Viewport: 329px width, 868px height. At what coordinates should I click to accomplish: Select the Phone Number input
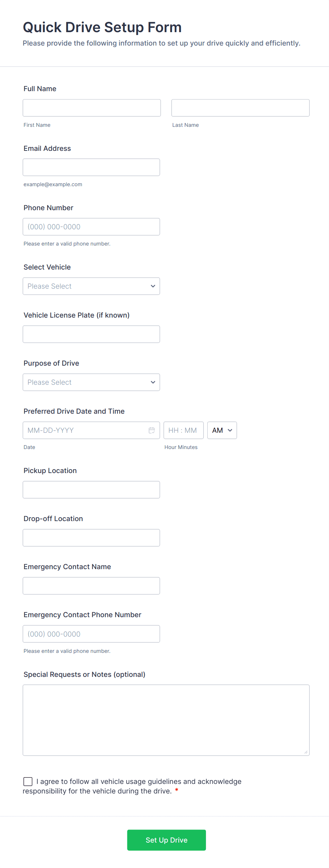click(91, 227)
